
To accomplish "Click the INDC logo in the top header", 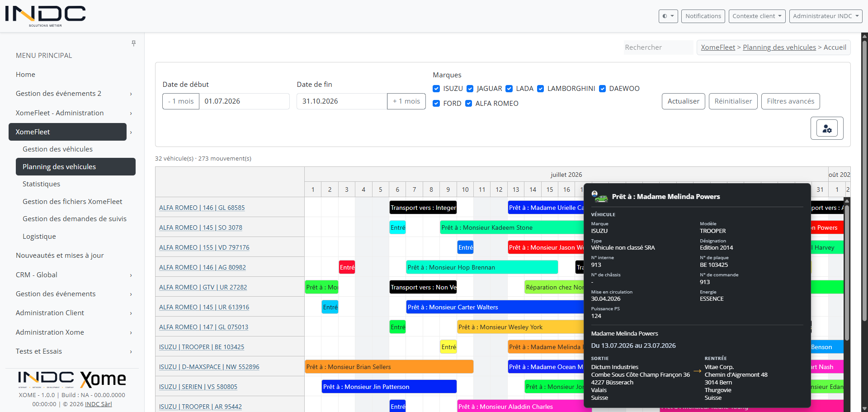I will [x=45, y=16].
